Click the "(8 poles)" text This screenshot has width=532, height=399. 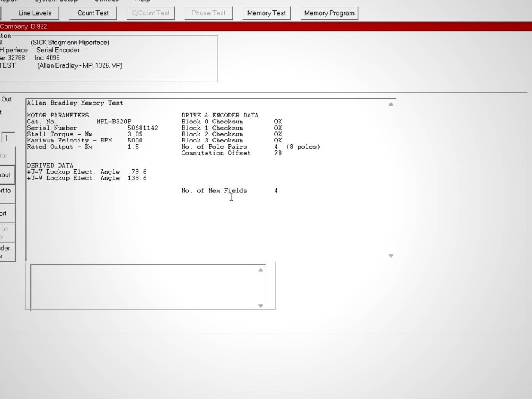[303, 147]
